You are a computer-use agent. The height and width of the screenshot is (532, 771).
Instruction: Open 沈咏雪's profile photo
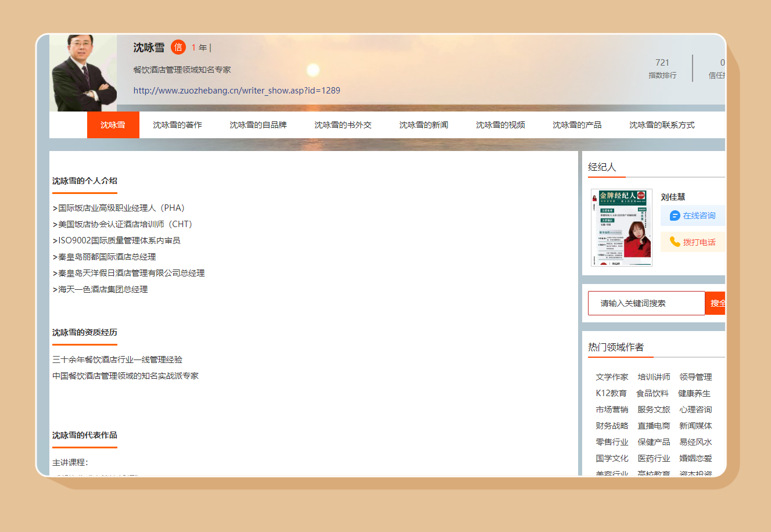pos(84,73)
